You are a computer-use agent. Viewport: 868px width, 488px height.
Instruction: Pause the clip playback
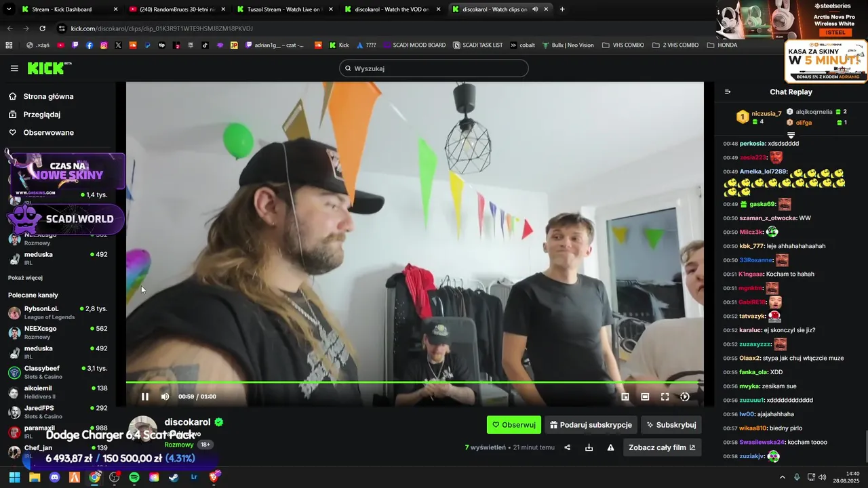(x=144, y=396)
